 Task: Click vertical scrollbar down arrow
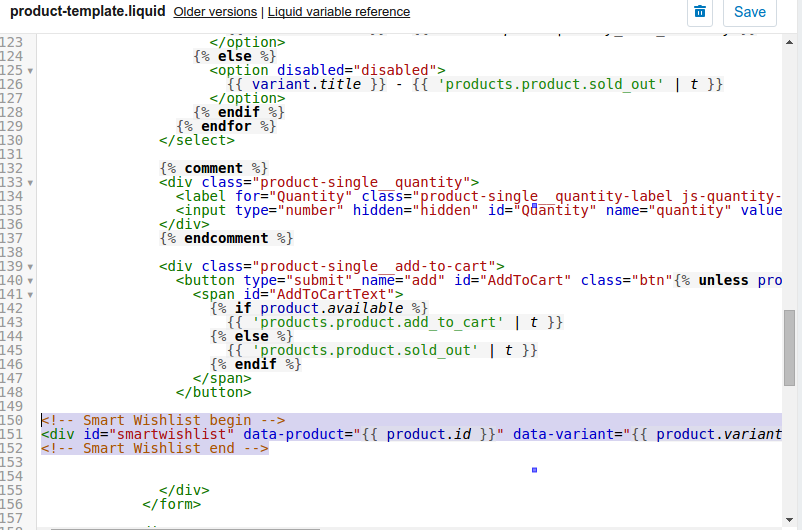click(x=789, y=520)
